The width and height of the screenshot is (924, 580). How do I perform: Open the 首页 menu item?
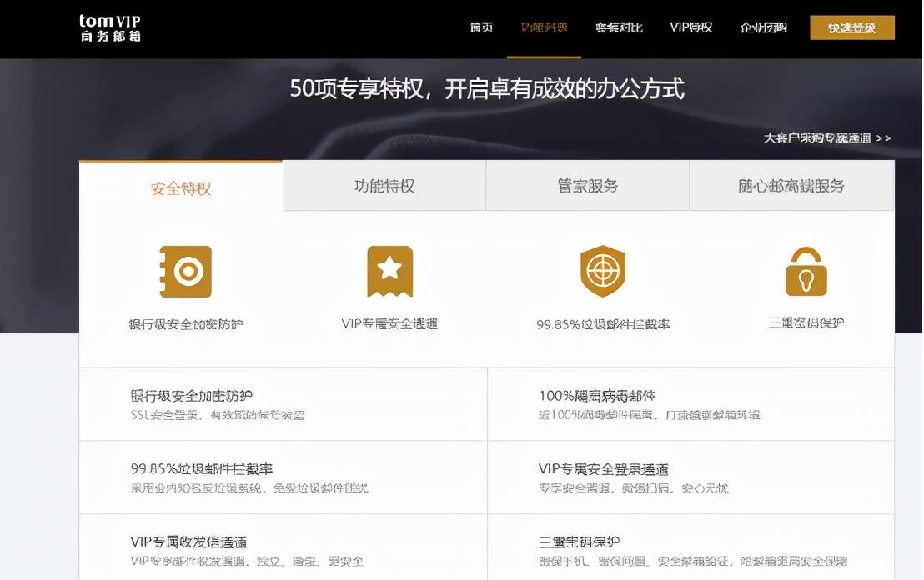coord(481,27)
